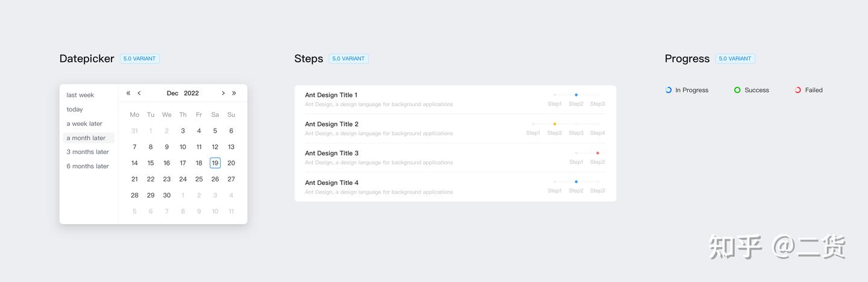
Task: Click the previous month arrow icon
Action: (x=139, y=93)
